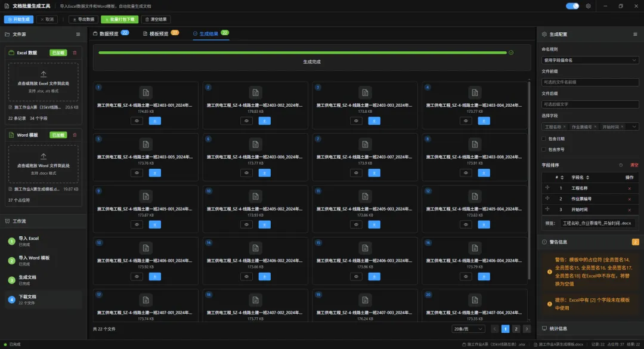The width and height of the screenshot is (644, 349).
Task: Click document thumbnail of file 2407-001
Action: click(x=146, y=300)
